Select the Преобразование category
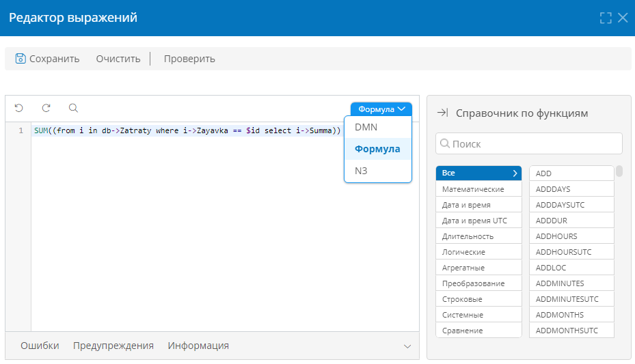This screenshot has width=635, height=364. tap(478, 283)
